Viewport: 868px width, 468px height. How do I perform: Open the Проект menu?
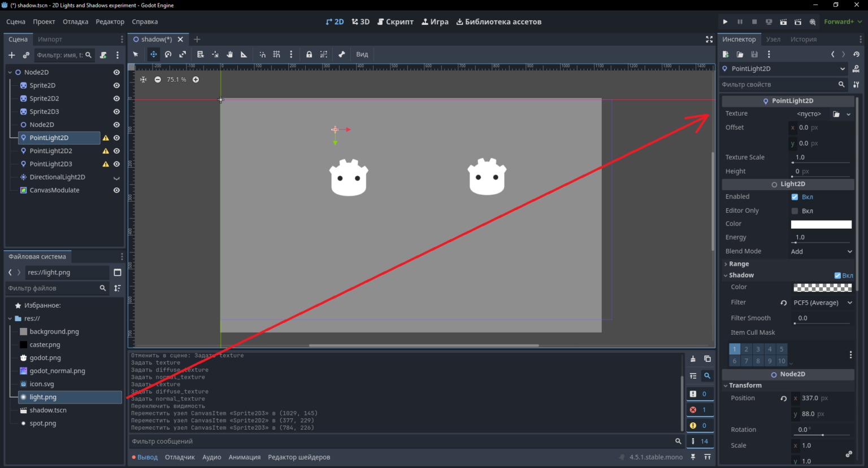[x=44, y=21]
